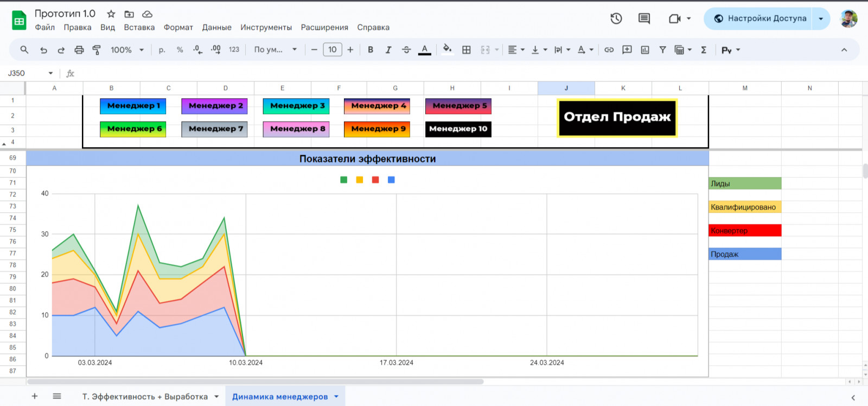The image size is (868, 406).
Task: Switch to Т. Эффективность + Выработка tab
Action: pyautogui.click(x=145, y=397)
